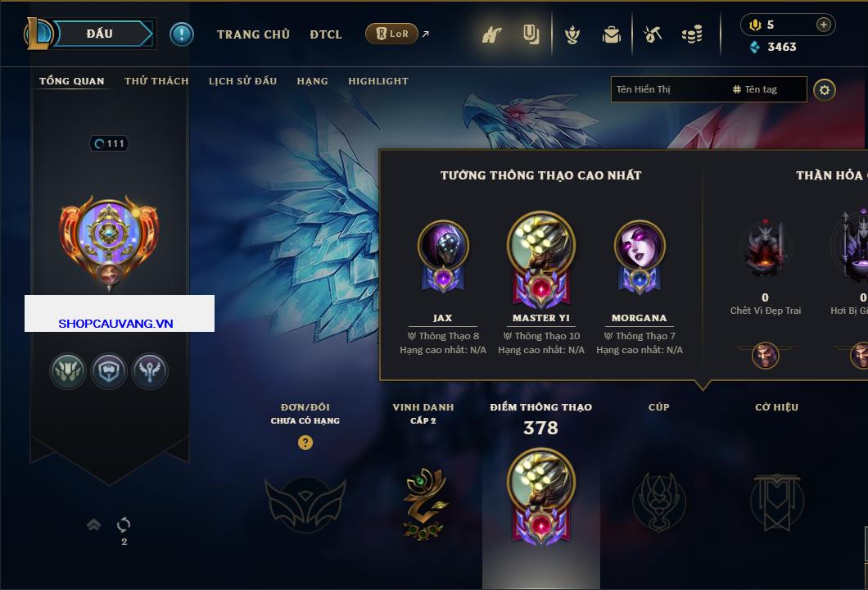
Task: Open the TRANG CHỦ tab
Action: coord(254,34)
